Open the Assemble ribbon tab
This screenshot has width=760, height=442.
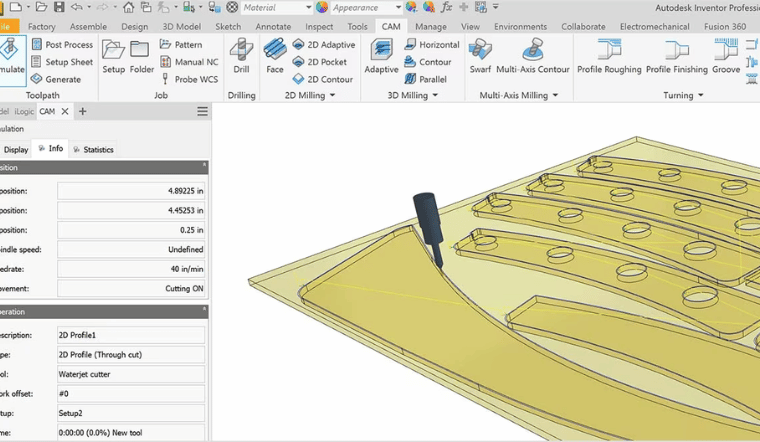click(88, 27)
